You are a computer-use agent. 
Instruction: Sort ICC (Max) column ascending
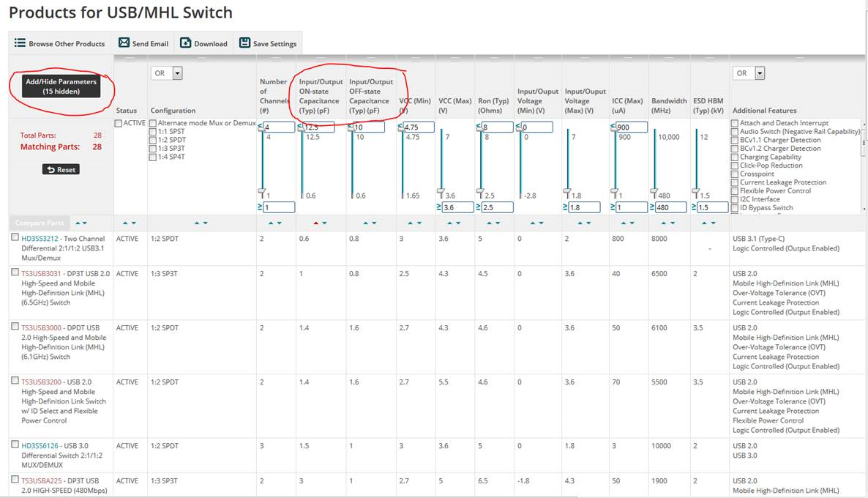624,223
